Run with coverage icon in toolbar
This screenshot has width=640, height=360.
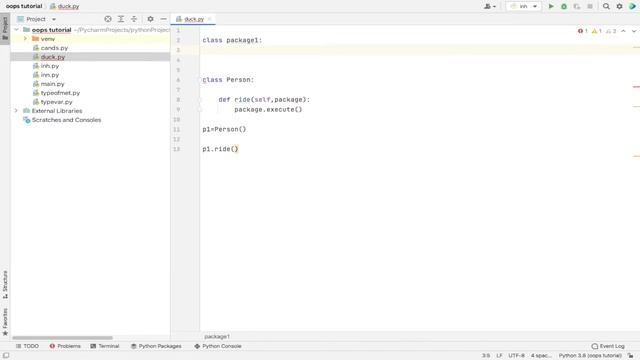click(577, 7)
